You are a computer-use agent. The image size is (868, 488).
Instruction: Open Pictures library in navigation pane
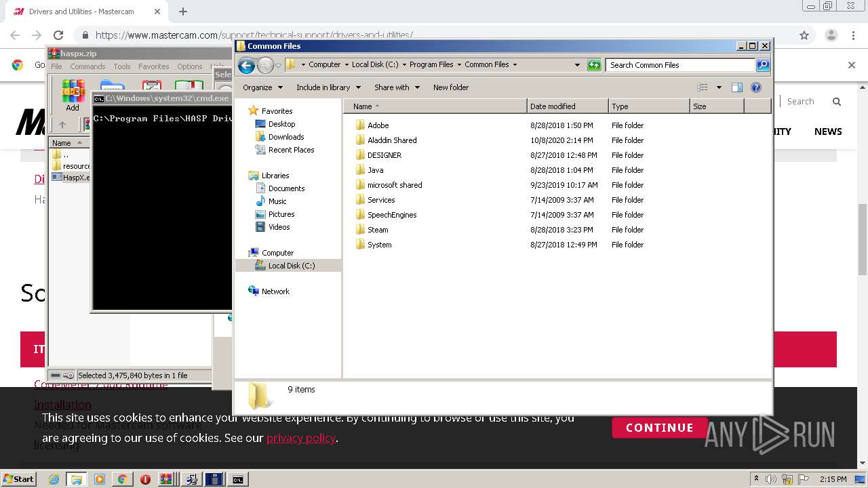[x=281, y=214]
